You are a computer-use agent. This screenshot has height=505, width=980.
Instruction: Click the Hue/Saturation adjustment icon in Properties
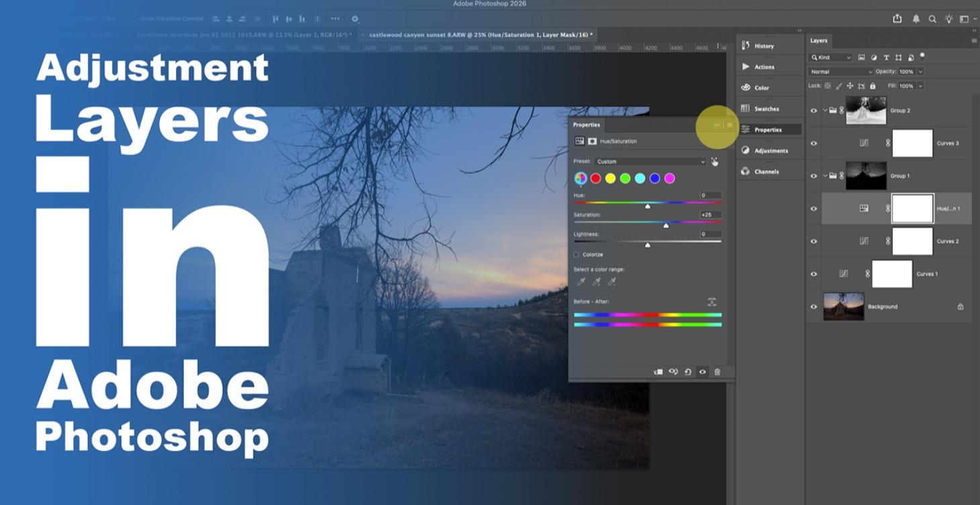coord(579,141)
